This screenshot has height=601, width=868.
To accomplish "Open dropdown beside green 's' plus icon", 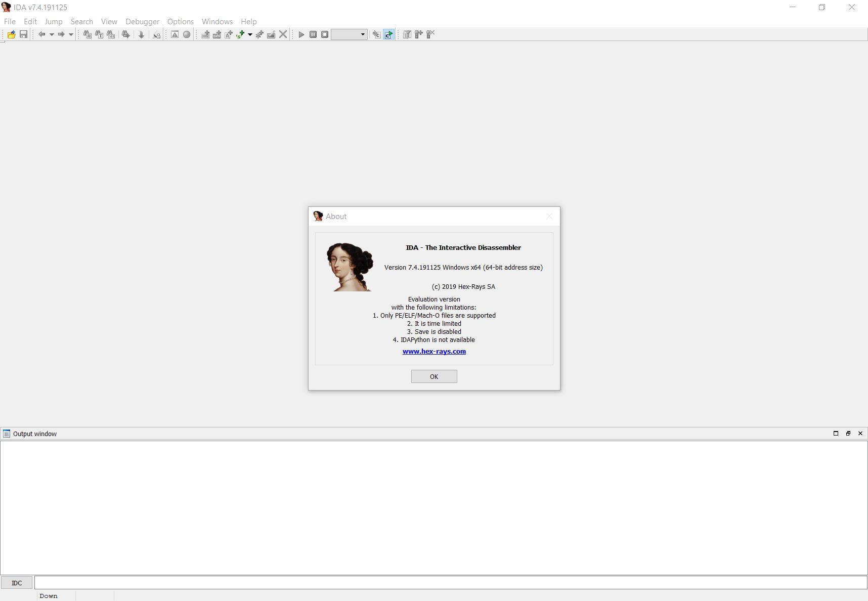I will [250, 34].
